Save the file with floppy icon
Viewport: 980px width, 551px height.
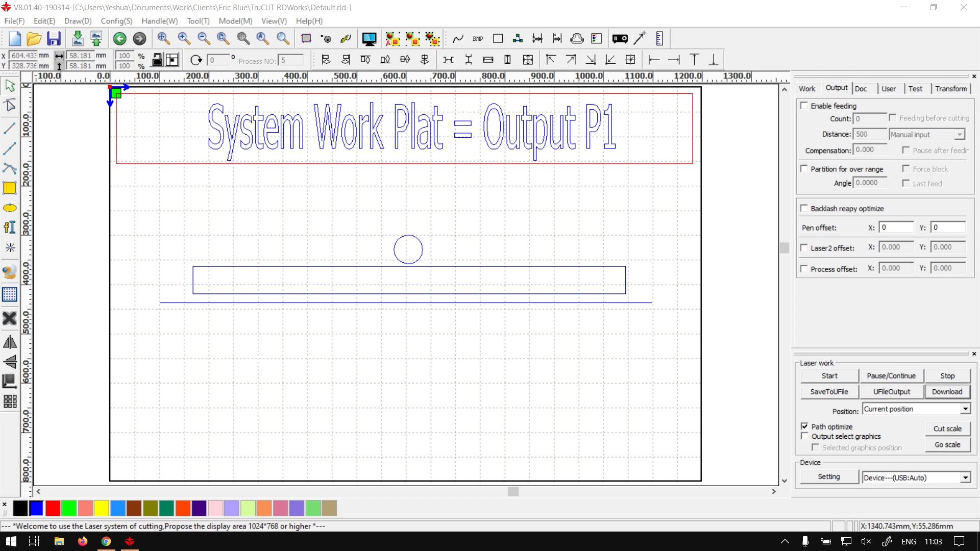(54, 39)
